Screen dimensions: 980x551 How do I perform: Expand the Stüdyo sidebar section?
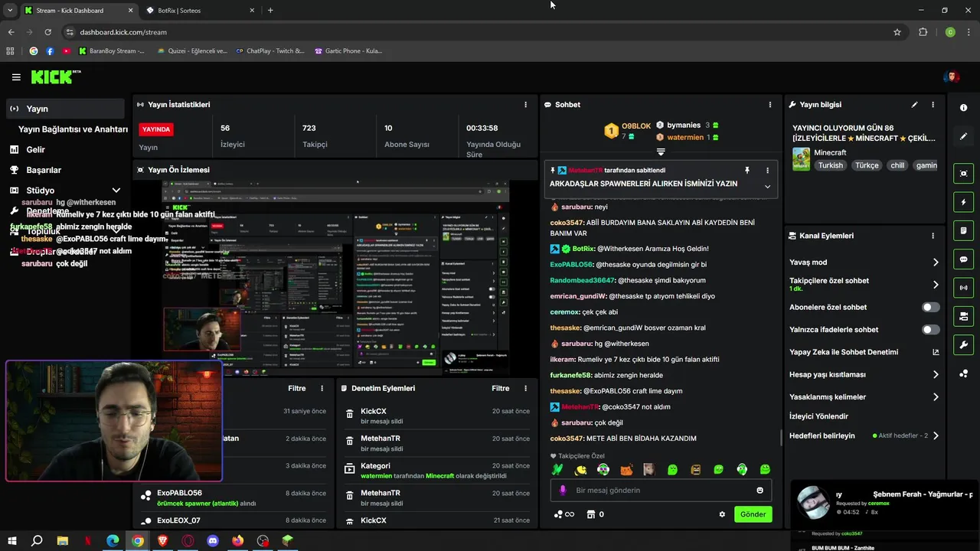tap(116, 191)
